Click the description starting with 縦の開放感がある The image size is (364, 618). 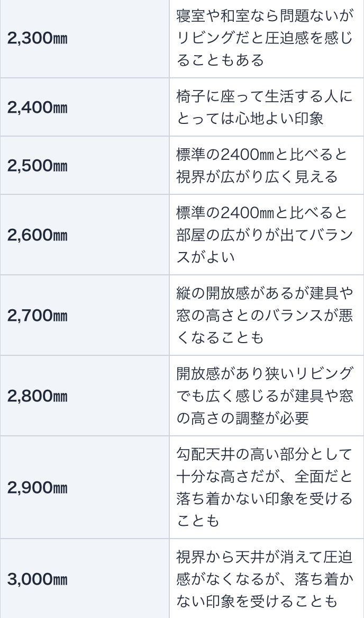pos(264,316)
